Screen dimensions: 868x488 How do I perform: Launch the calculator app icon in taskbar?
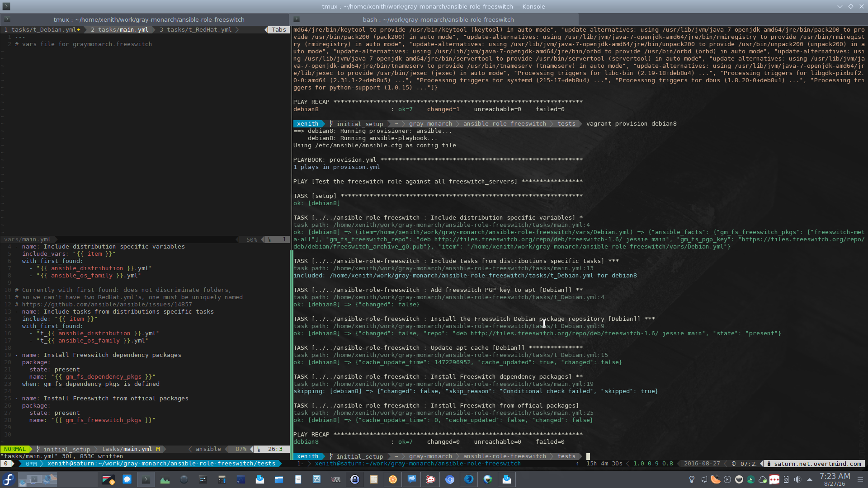pos(222,479)
